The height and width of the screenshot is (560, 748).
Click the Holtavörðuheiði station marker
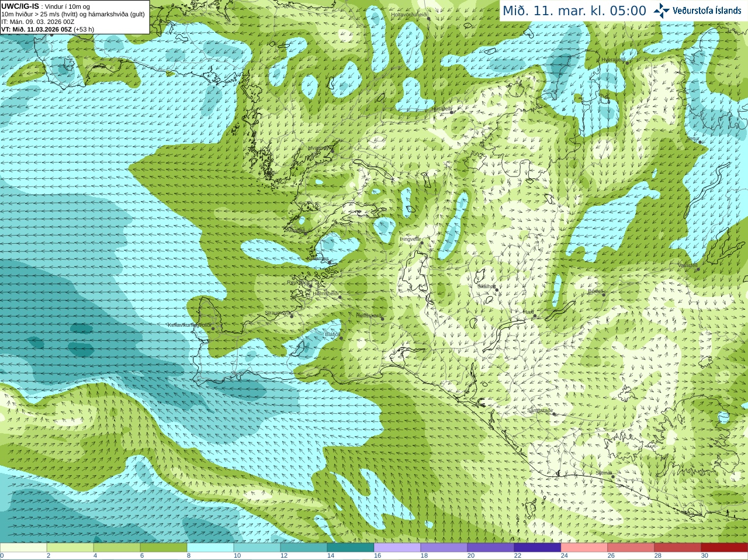tap(428, 18)
